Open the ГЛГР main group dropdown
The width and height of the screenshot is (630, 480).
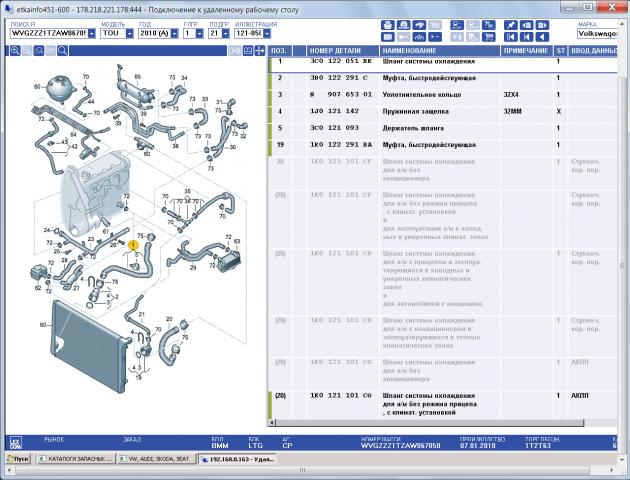200,33
